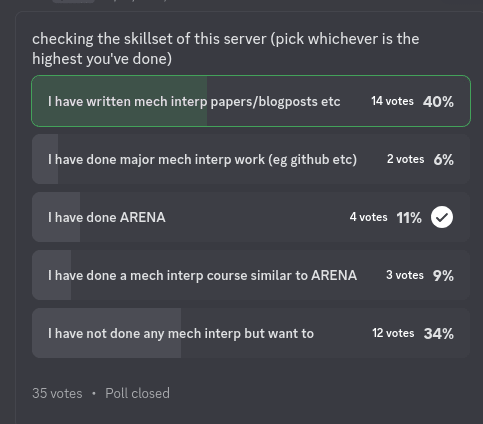
Task: Click the poll question title text
Action: [226, 49]
